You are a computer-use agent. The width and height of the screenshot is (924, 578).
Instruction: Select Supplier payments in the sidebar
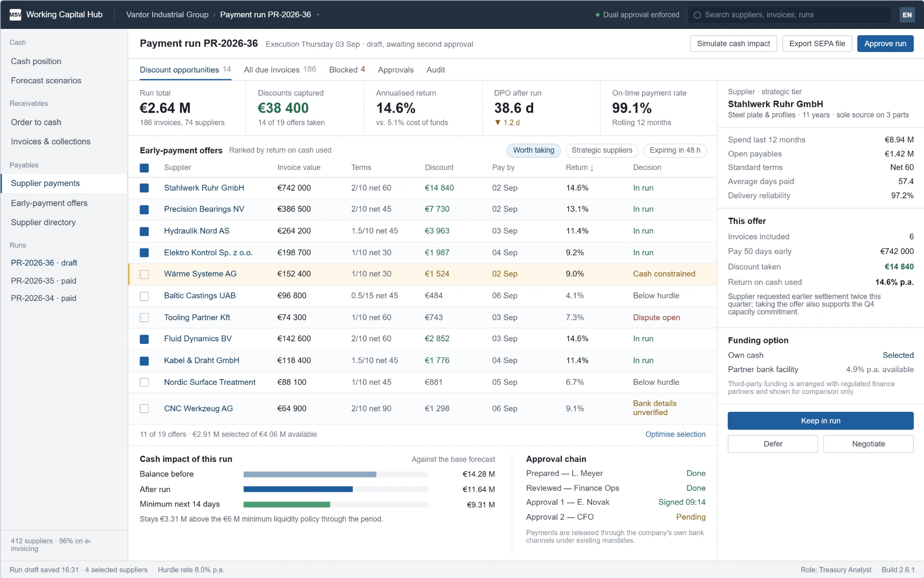(64, 184)
